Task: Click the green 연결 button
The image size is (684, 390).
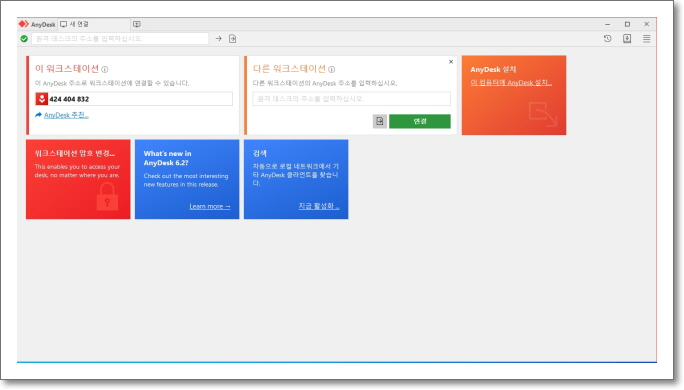Action: tap(420, 121)
